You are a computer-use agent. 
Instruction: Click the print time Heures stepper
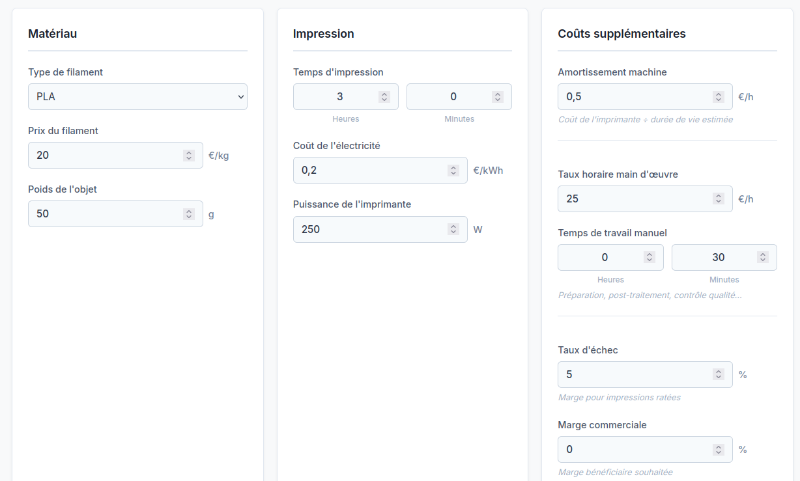pyautogui.click(x=384, y=97)
